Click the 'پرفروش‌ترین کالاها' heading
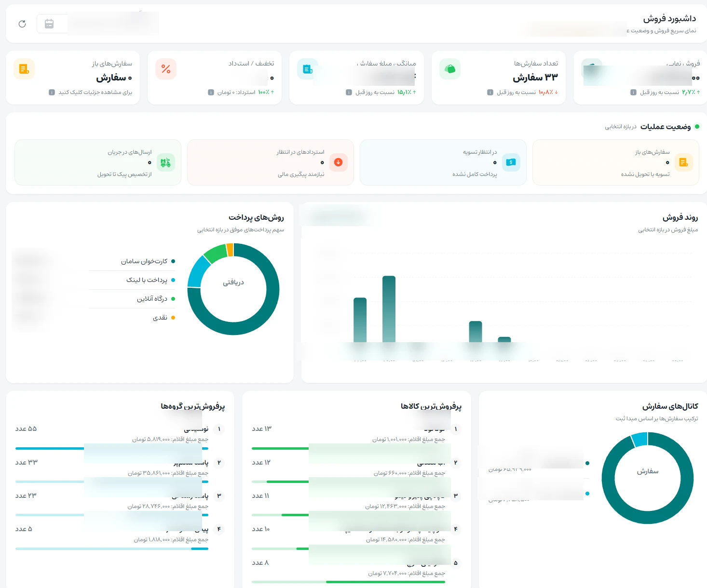 [x=431, y=406]
